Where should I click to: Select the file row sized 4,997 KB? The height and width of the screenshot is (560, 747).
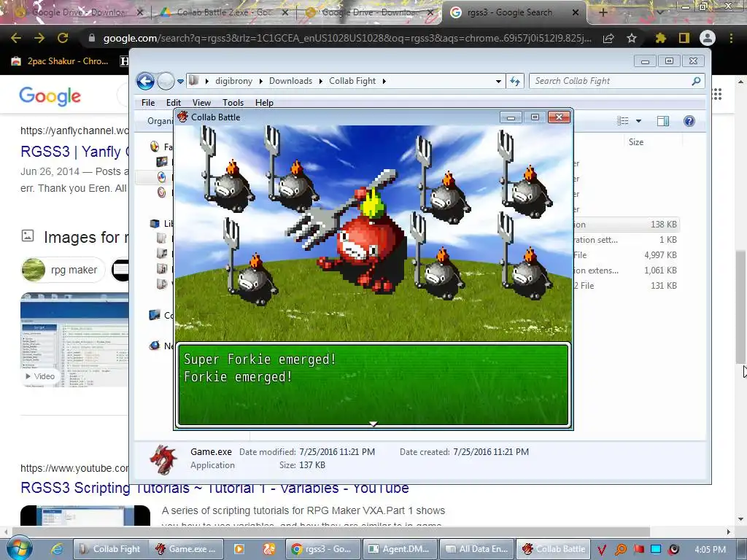625,254
